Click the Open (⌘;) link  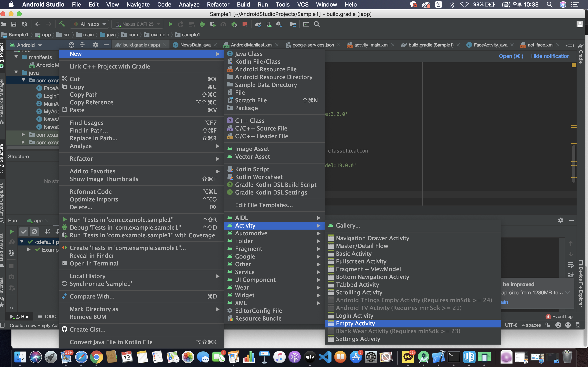pyautogui.click(x=511, y=56)
